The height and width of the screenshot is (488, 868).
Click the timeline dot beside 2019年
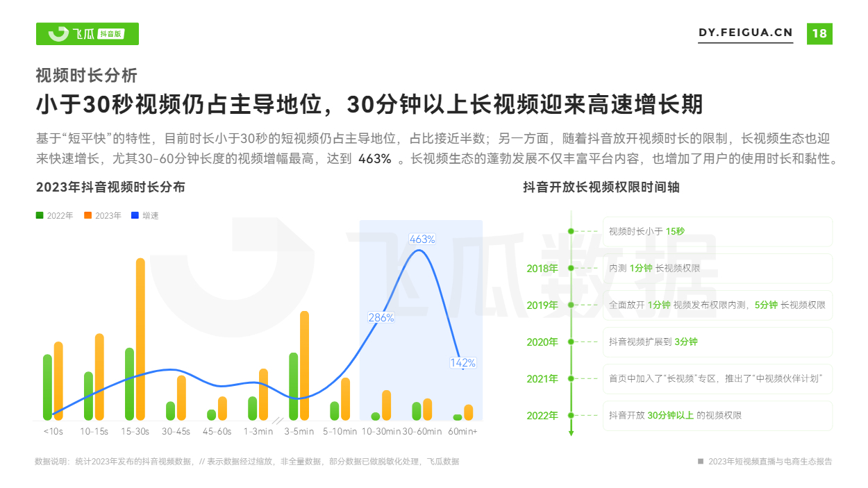click(x=571, y=305)
